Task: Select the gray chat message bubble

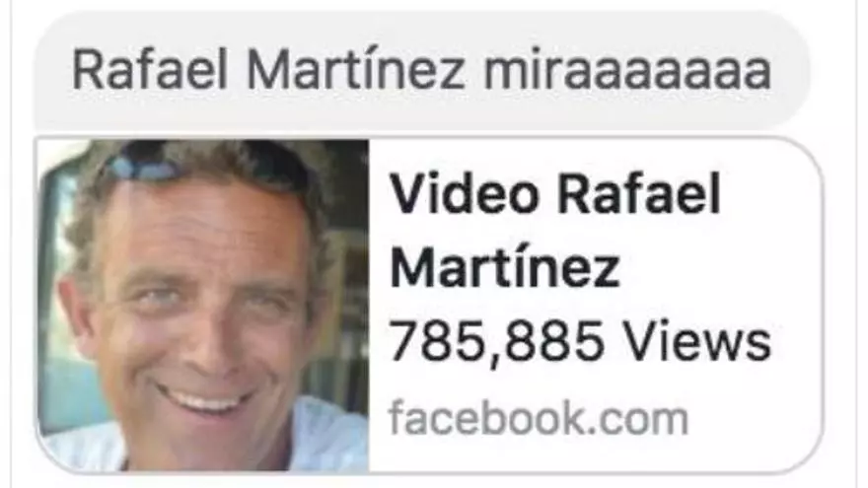Action: coord(422,70)
